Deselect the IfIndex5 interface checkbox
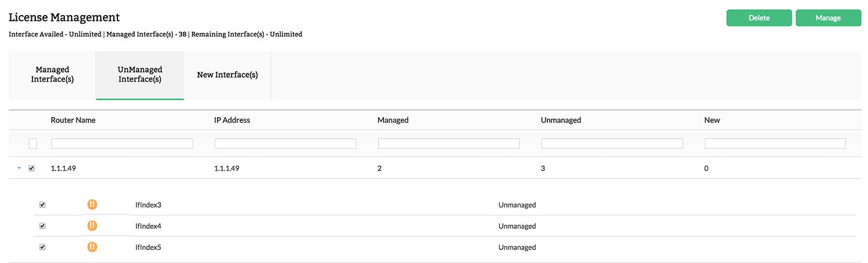Screen dimensions: 868x263 42,247
